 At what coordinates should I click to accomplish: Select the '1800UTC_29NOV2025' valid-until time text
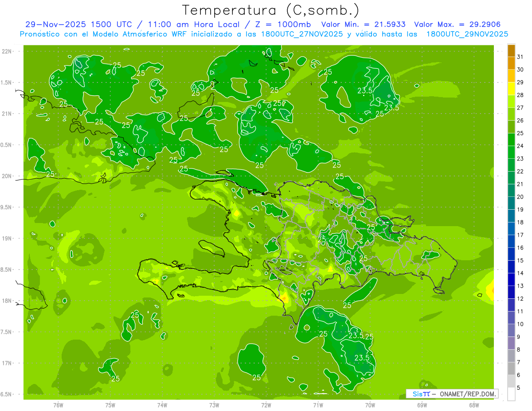pyautogui.click(x=467, y=34)
